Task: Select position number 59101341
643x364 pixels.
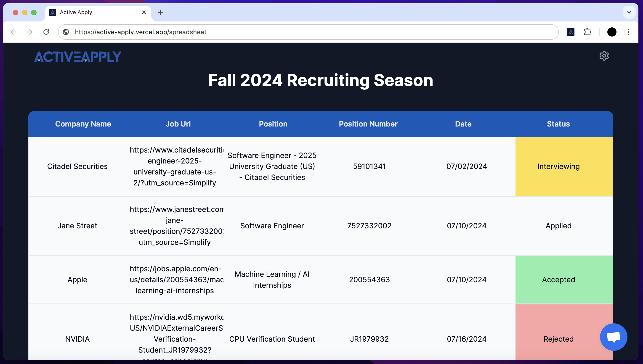Action: coord(369,166)
